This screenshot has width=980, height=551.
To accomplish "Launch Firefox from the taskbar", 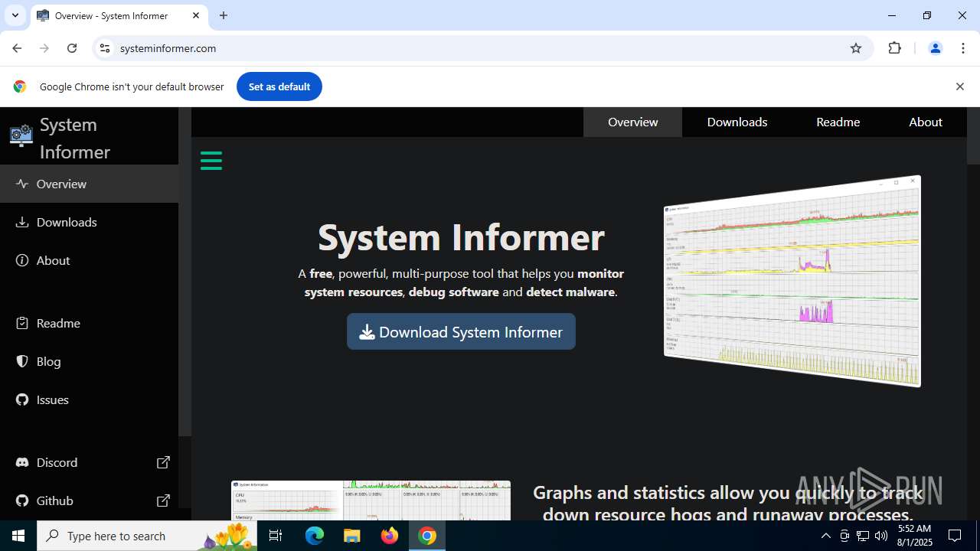I will click(x=390, y=536).
